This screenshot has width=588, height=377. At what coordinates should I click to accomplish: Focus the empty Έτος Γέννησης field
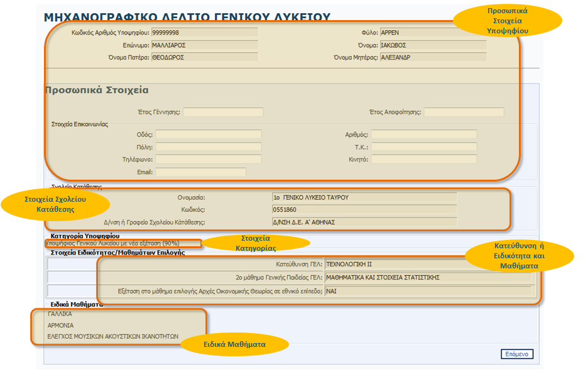click(x=223, y=112)
